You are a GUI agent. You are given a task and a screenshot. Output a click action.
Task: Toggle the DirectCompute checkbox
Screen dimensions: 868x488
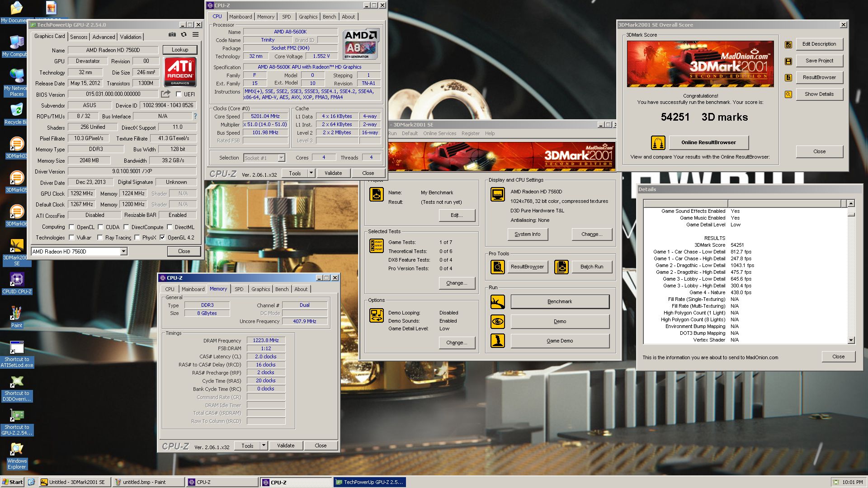pos(126,227)
